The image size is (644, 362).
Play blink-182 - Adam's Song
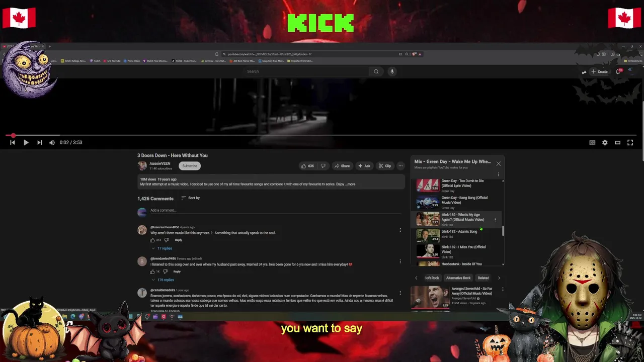pos(456,235)
